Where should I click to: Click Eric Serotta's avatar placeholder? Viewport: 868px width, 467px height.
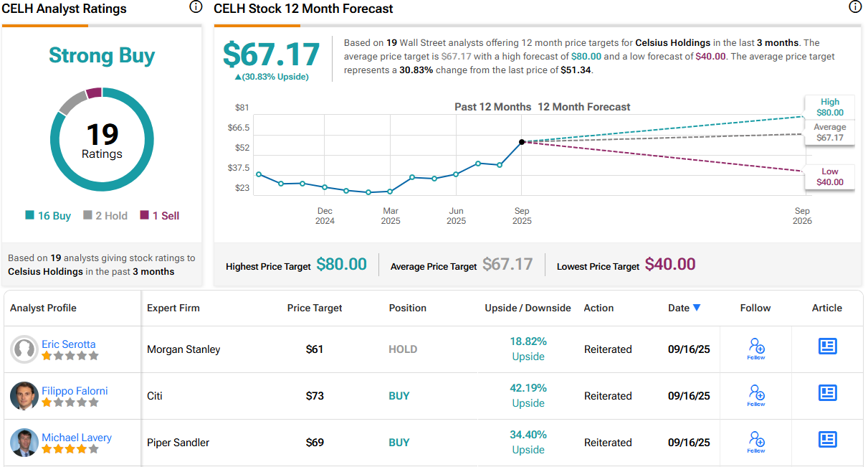click(24, 349)
